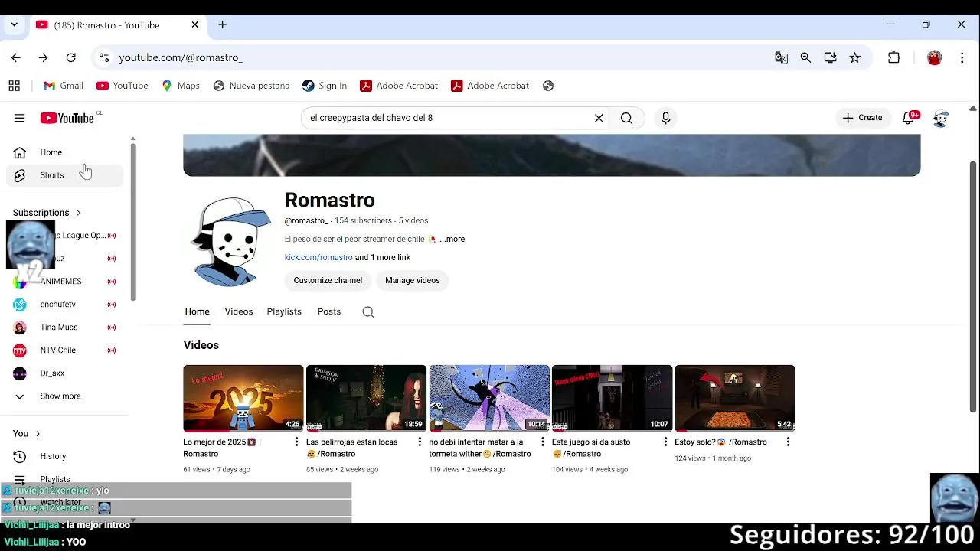Screen dimensions: 980x551
Task: Open the Sign In bookmark
Action: click(x=325, y=86)
